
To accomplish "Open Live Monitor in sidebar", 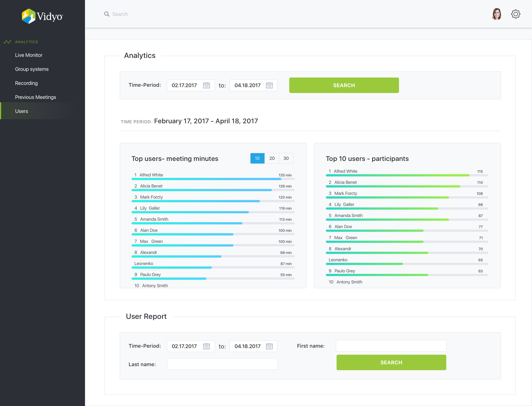I will point(29,55).
